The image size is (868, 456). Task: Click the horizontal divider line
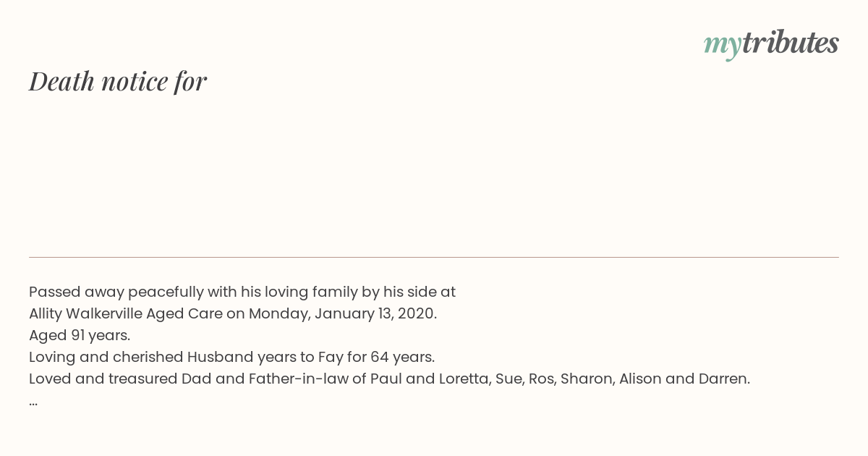434,257
